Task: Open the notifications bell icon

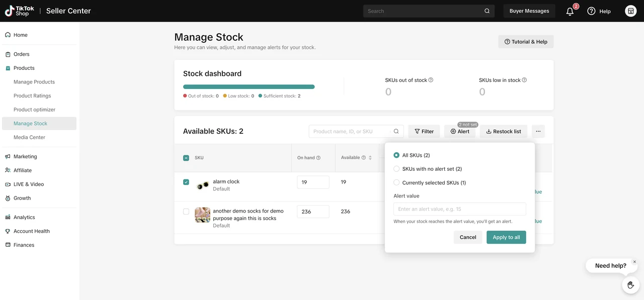Action: (570, 11)
